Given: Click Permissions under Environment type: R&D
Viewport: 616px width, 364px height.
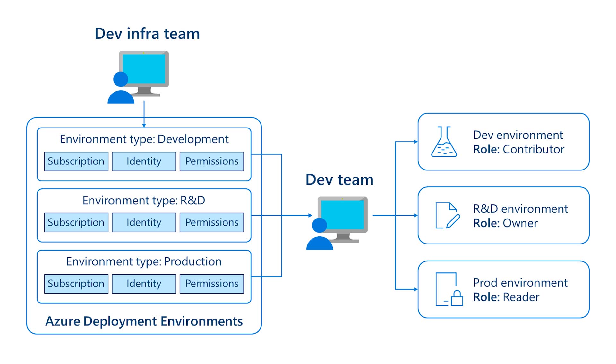Looking at the screenshot, I should (x=212, y=222).
